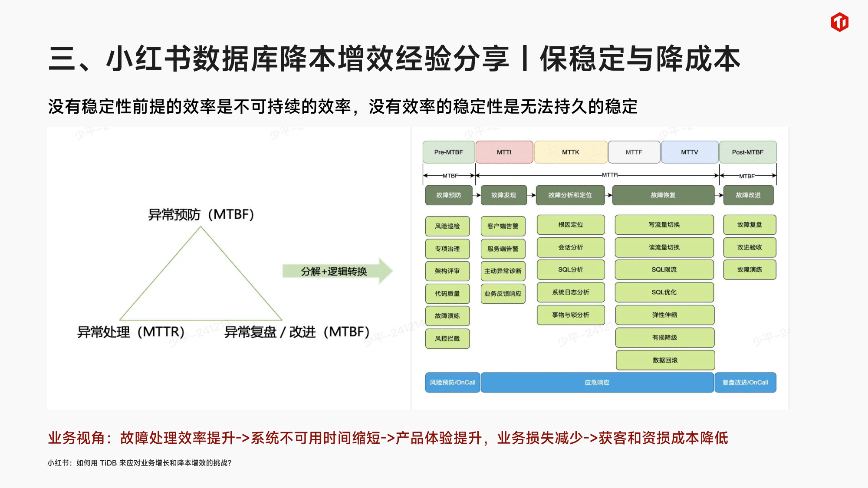Click the 故障预防 stage header
Screen dimensions: 868x488
448,195
